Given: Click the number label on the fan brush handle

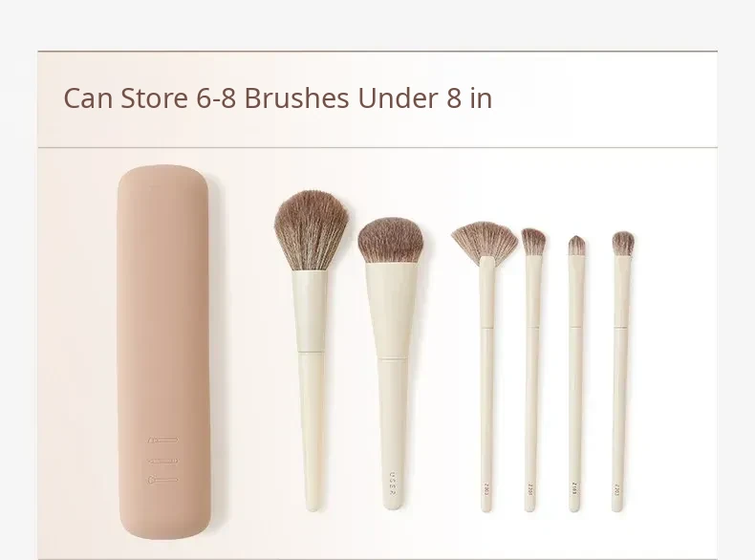Looking at the screenshot, I should [x=486, y=489].
